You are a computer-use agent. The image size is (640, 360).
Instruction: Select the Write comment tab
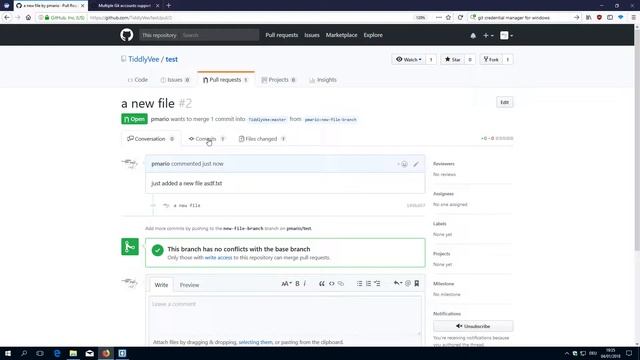(161, 285)
